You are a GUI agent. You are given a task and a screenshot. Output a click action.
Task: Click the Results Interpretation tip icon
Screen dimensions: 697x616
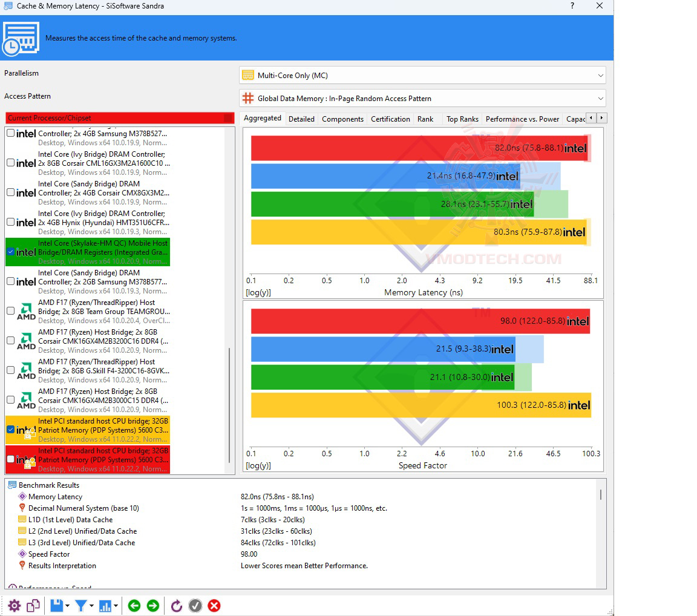click(x=22, y=565)
